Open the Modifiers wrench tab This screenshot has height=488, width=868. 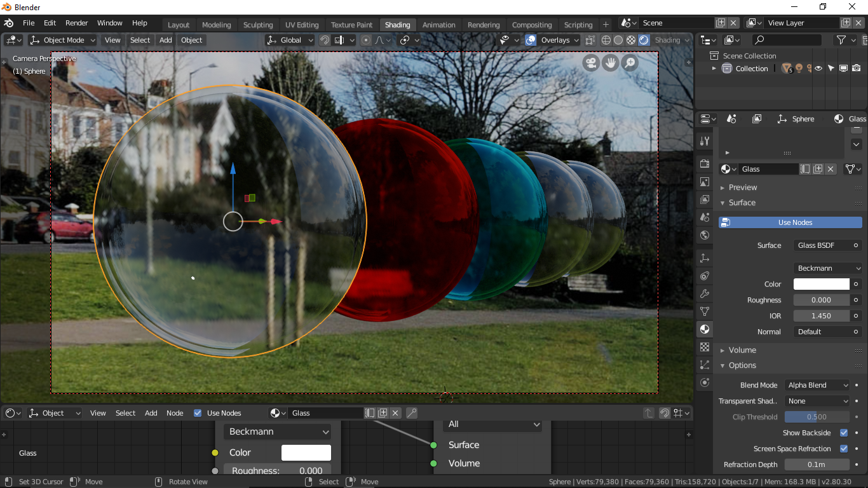(704, 294)
